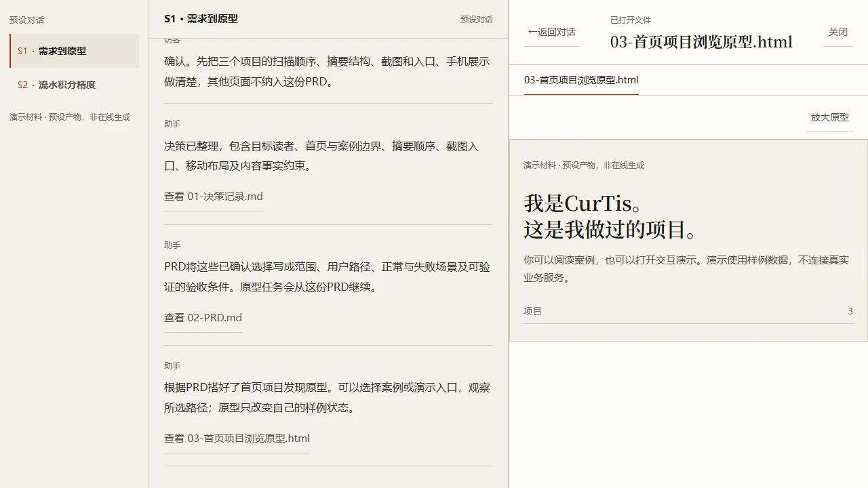Click the 助手 label above 决策已整理 message

click(x=172, y=124)
